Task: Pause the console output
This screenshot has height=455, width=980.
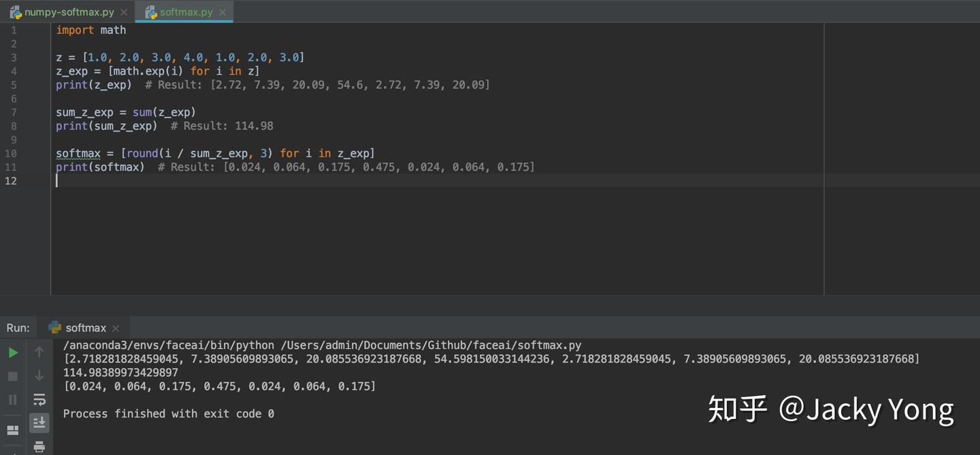Action: [x=13, y=400]
